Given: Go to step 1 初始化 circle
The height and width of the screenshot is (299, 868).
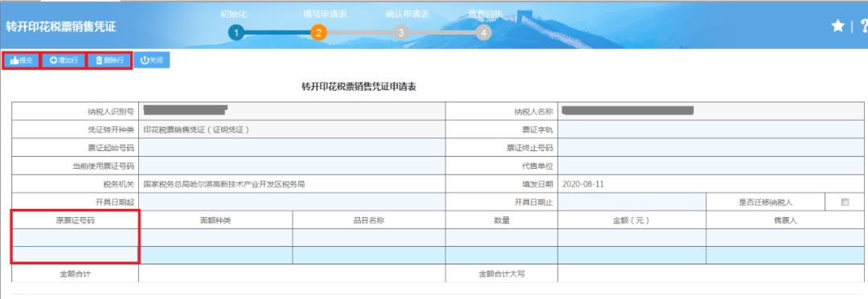Looking at the screenshot, I should pyautogui.click(x=235, y=33).
